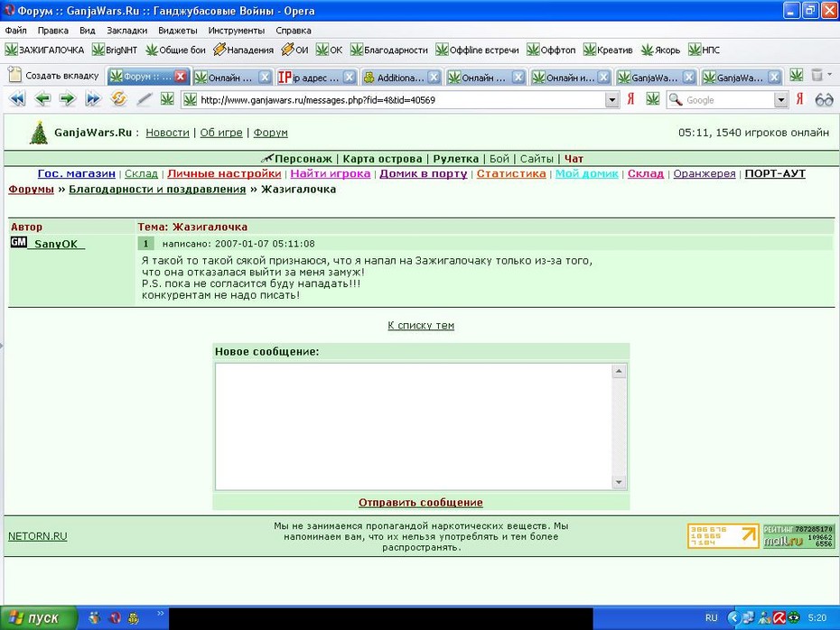
Task: Go back with the blue rewind arrow
Action: click(17, 99)
